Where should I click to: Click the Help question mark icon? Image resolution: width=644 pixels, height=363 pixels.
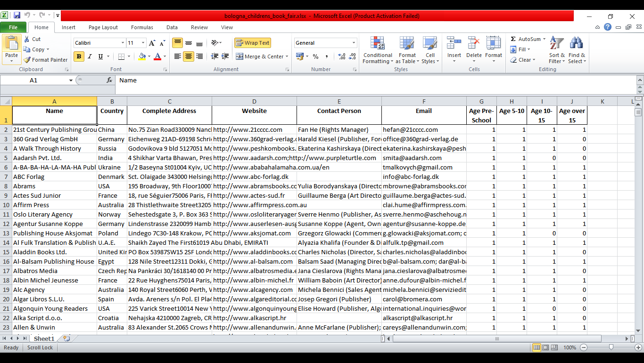click(x=608, y=27)
